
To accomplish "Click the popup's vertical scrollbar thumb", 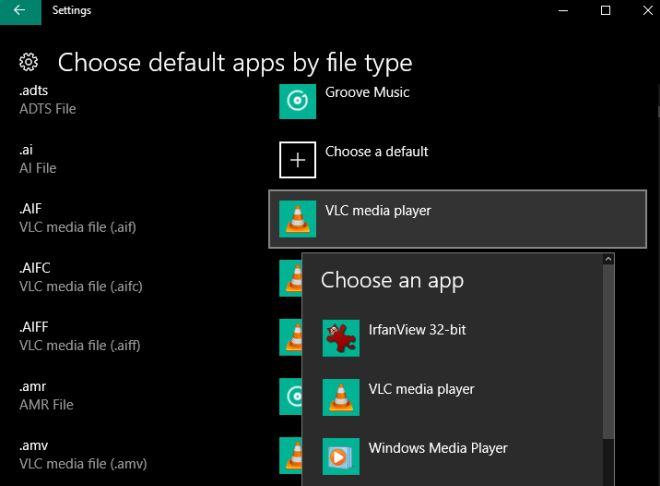I will pyautogui.click(x=608, y=352).
